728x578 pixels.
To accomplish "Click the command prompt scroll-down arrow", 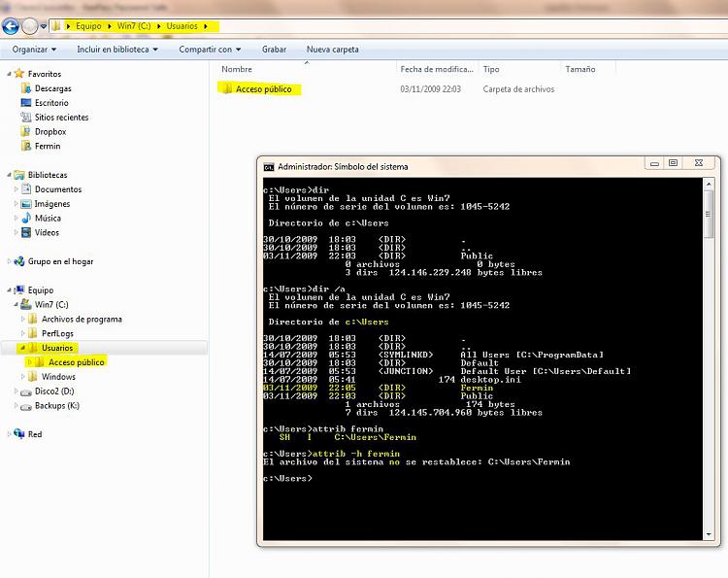I will click(709, 534).
